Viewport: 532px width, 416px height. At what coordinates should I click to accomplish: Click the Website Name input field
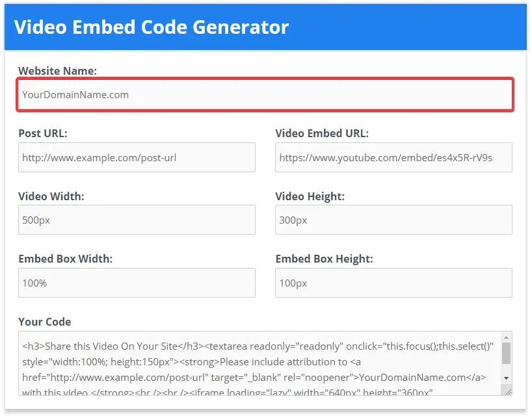pos(265,95)
